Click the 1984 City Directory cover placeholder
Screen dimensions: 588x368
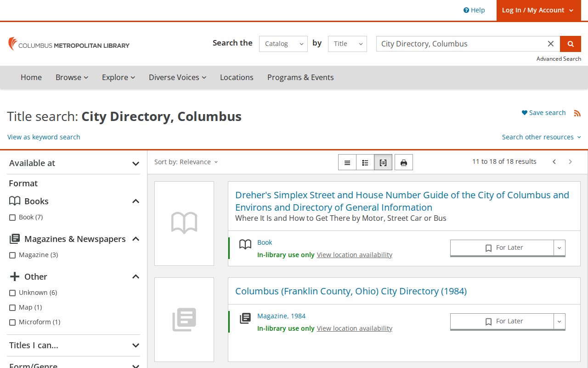[x=184, y=320]
